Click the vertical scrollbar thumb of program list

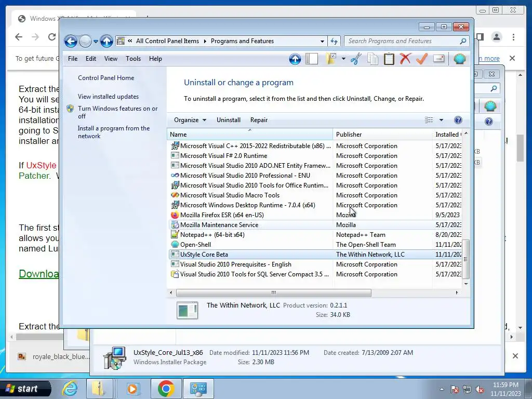(x=466, y=259)
